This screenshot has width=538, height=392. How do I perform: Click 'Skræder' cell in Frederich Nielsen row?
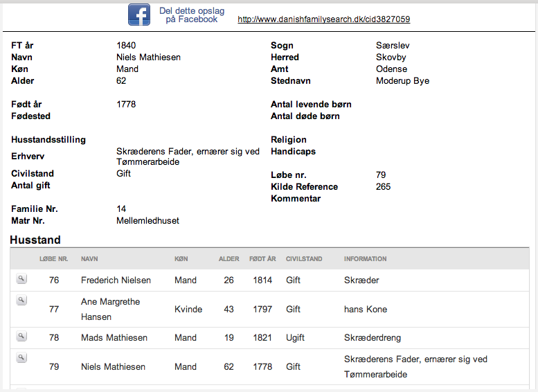tap(361, 280)
